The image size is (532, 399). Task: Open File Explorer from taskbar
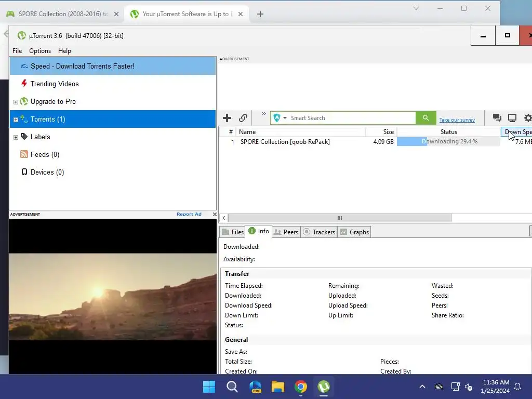pyautogui.click(x=278, y=387)
